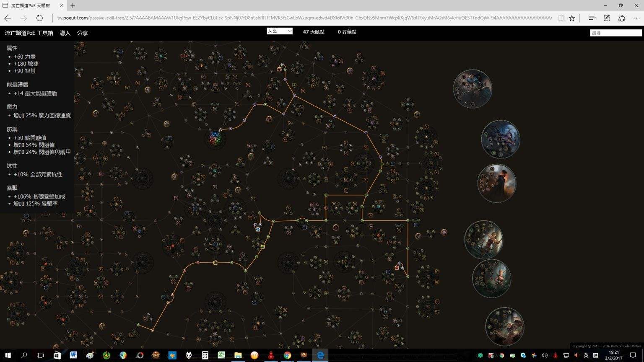Screen dimensions: 644x362
Task: Click 增加 25% 魔力回復速度 stat
Action: pyautogui.click(x=42, y=115)
